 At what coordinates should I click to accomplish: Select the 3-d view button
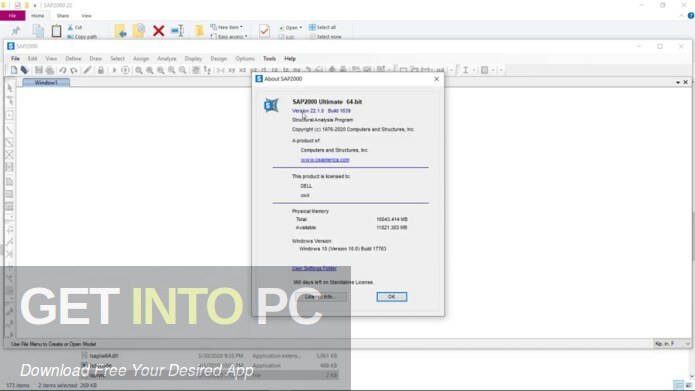(x=220, y=70)
